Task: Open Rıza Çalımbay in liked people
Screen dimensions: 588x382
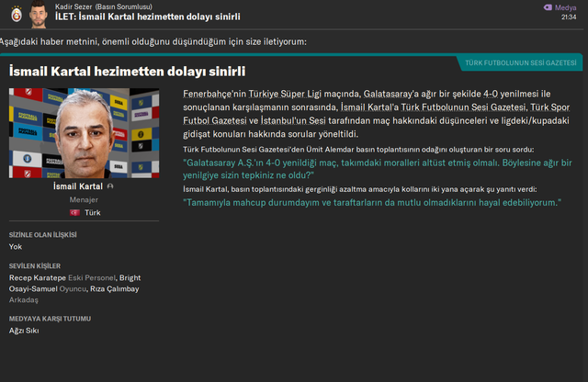Action: (x=114, y=289)
